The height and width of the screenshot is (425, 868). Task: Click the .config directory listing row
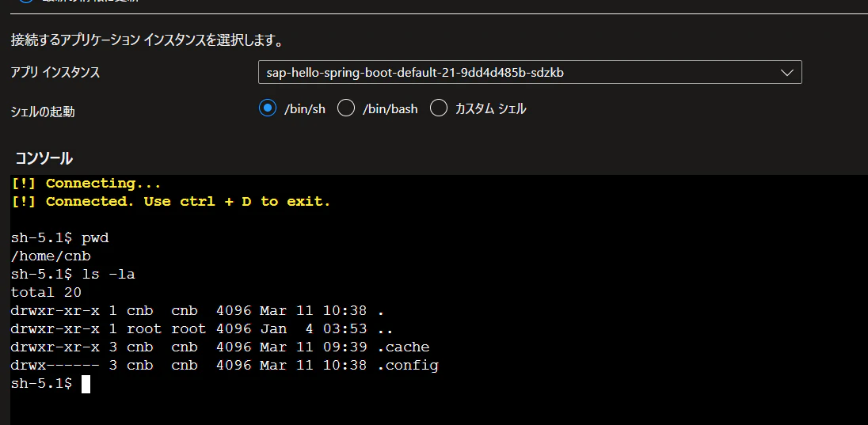click(x=225, y=365)
